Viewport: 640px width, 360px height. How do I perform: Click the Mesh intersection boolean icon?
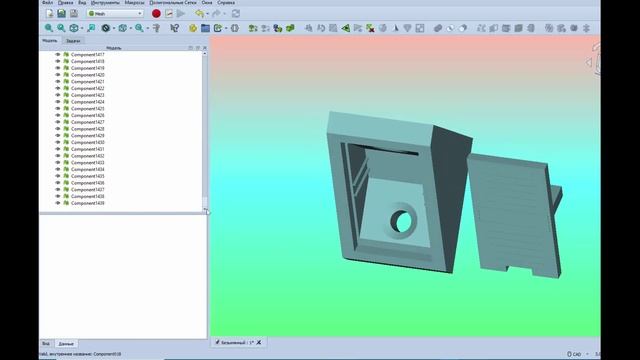[x=450, y=28]
